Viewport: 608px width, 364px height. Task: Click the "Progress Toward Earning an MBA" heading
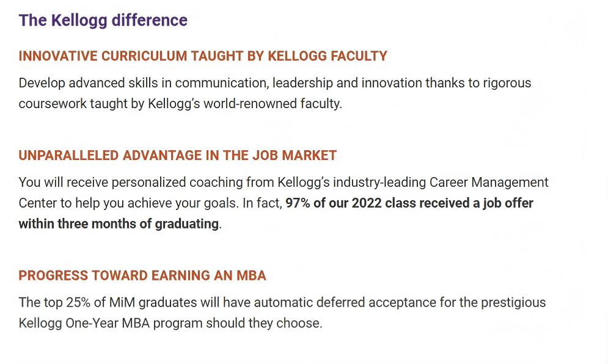pyautogui.click(x=142, y=275)
